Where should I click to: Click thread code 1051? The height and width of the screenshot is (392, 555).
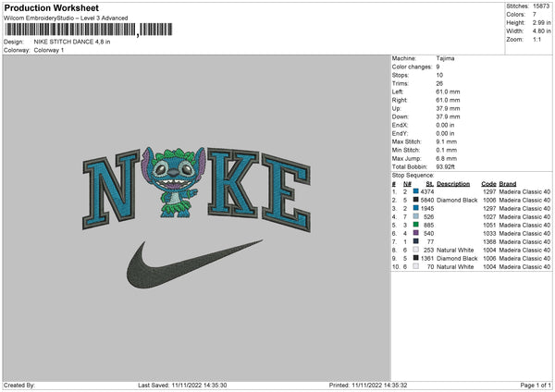489,225
